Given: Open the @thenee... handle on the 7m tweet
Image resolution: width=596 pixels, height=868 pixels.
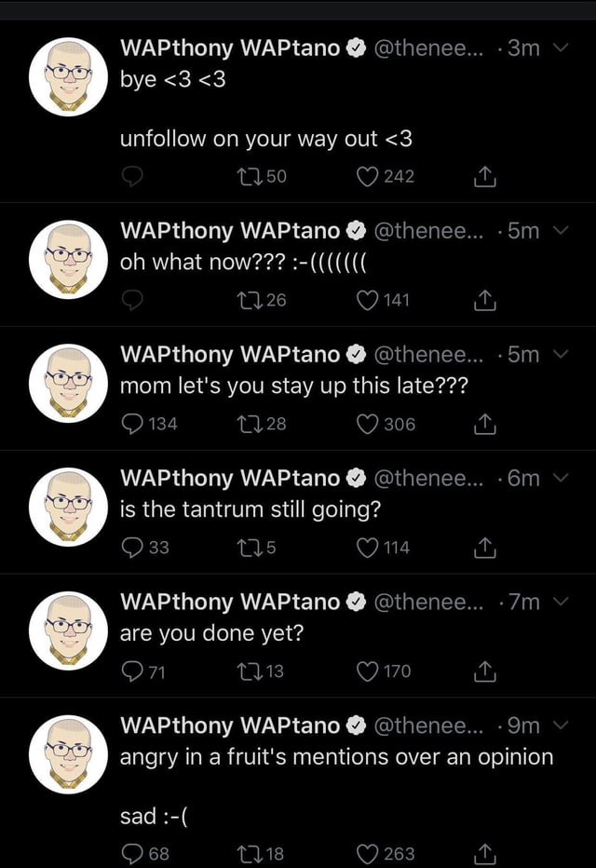Looking at the screenshot, I should (429, 602).
